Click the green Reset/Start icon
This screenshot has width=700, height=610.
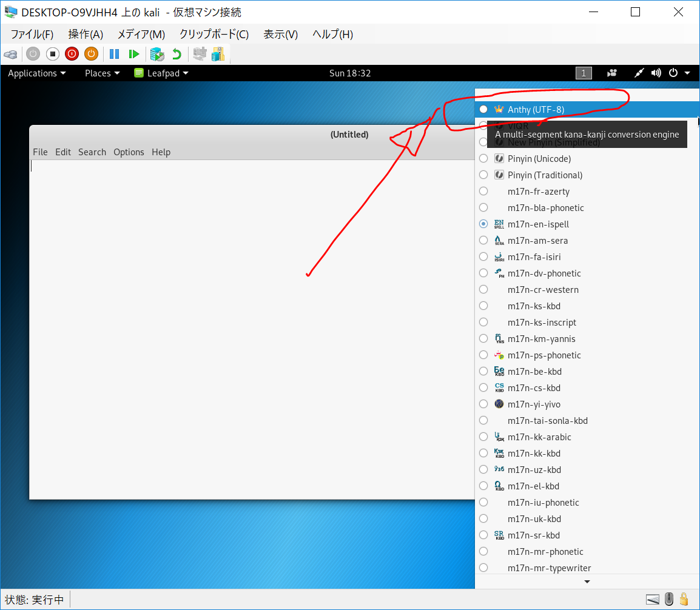(134, 54)
